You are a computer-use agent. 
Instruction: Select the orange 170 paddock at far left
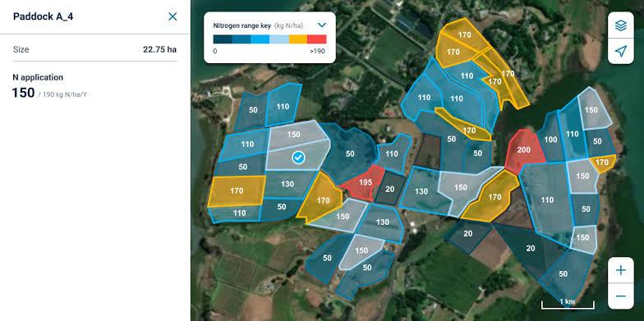[x=237, y=190]
